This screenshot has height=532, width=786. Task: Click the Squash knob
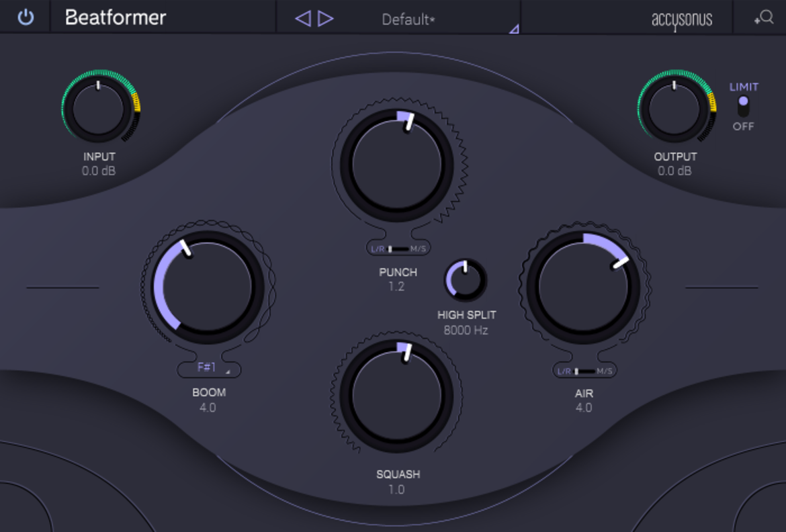click(397, 396)
